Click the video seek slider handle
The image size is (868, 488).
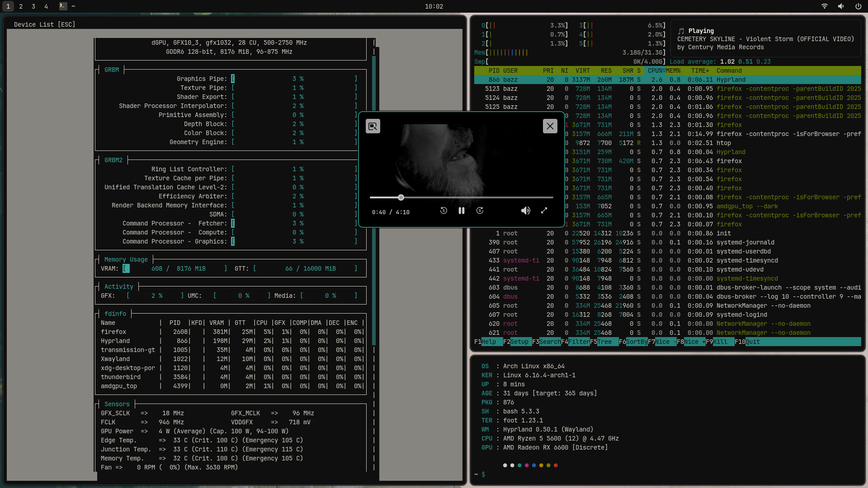pyautogui.click(x=401, y=197)
